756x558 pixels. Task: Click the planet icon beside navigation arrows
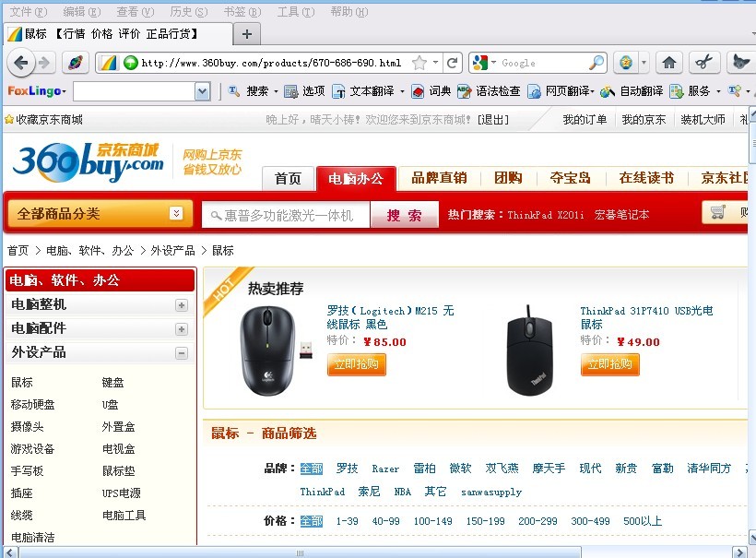(x=76, y=63)
